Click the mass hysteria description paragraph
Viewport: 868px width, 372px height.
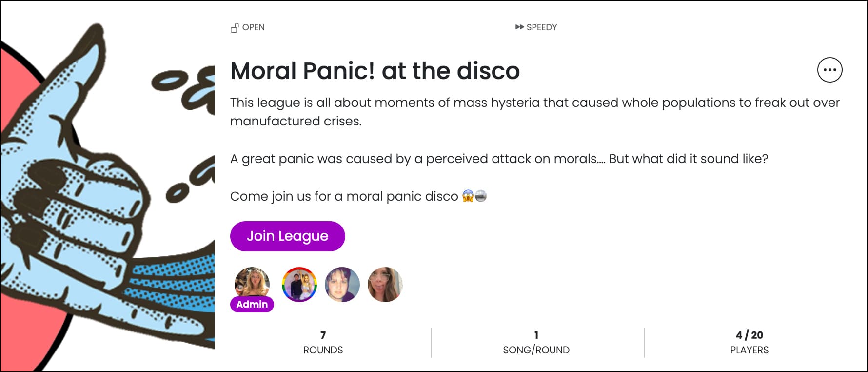[534, 112]
